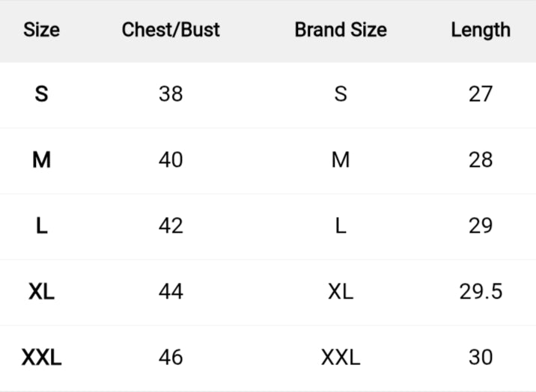Click the Size column header
The width and height of the screenshot is (536, 392).
pyautogui.click(x=41, y=30)
